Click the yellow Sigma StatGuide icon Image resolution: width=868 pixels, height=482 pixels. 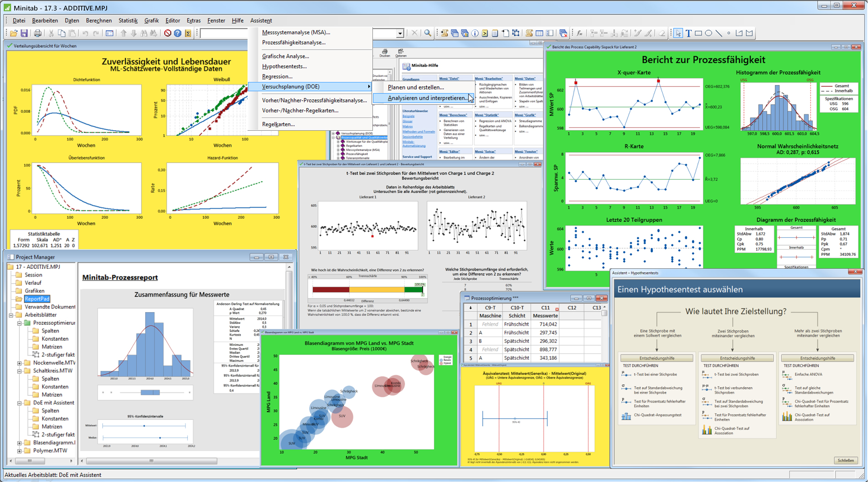(x=188, y=33)
